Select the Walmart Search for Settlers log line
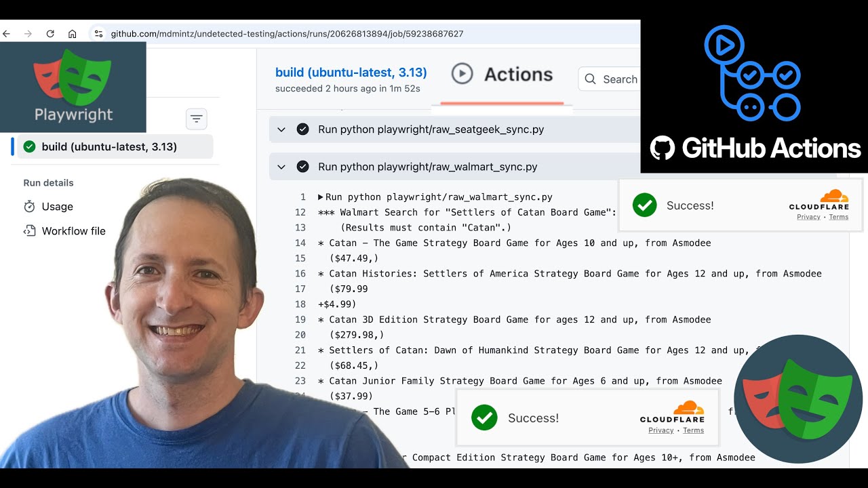 467,212
